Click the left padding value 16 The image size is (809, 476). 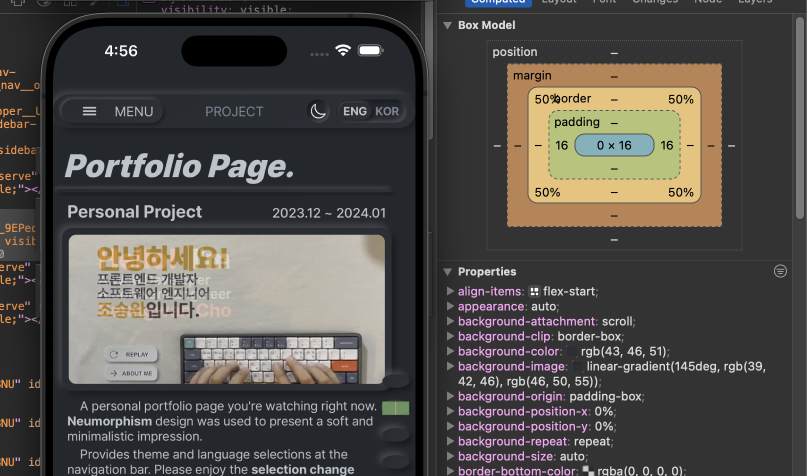(561, 145)
